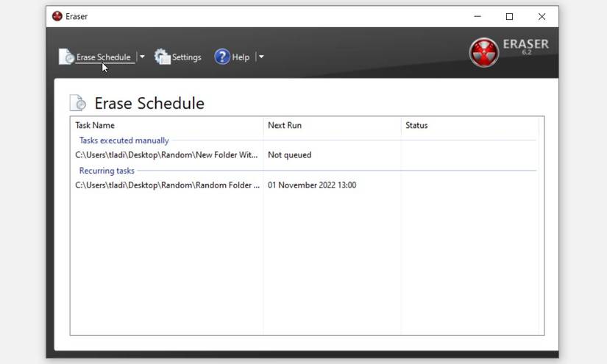Open the Help text label
The width and height of the screenshot is (607, 364).
(x=241, y=57)
